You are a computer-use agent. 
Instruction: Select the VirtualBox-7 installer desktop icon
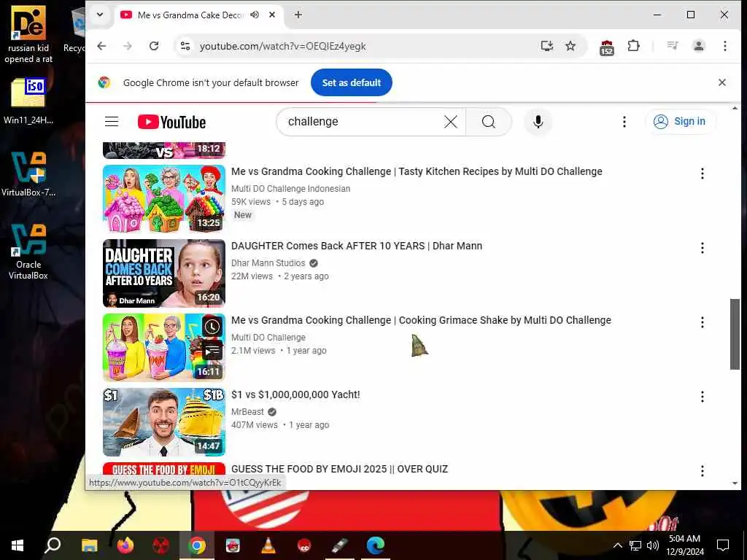[x=28, y=174]
